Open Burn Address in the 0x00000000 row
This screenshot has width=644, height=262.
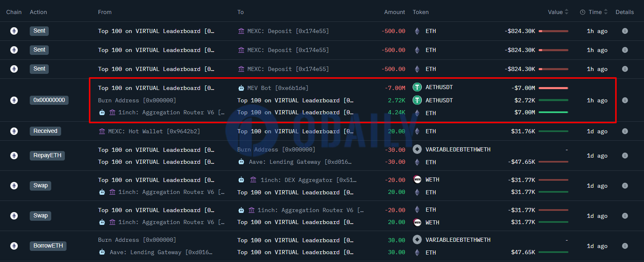[x=137, y=100]
